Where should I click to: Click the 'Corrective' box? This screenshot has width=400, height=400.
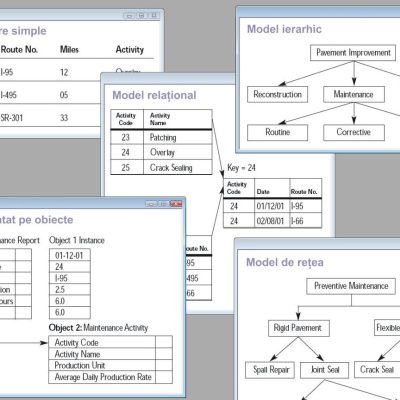[x=354, y=132]
